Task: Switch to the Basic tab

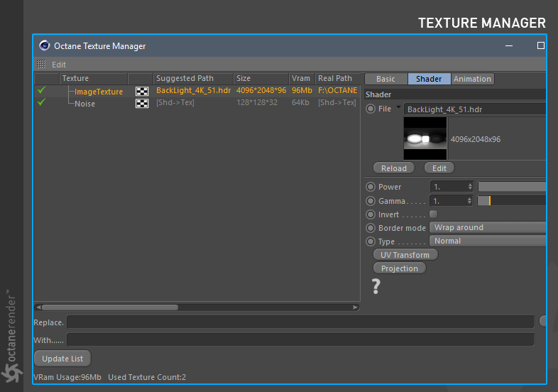Action: coord(385,79)
